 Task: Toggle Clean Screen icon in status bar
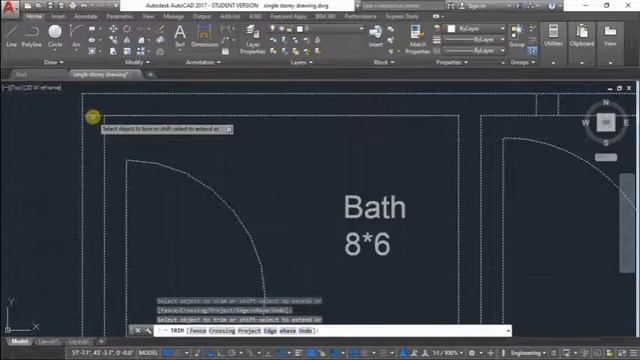[622, 353]
